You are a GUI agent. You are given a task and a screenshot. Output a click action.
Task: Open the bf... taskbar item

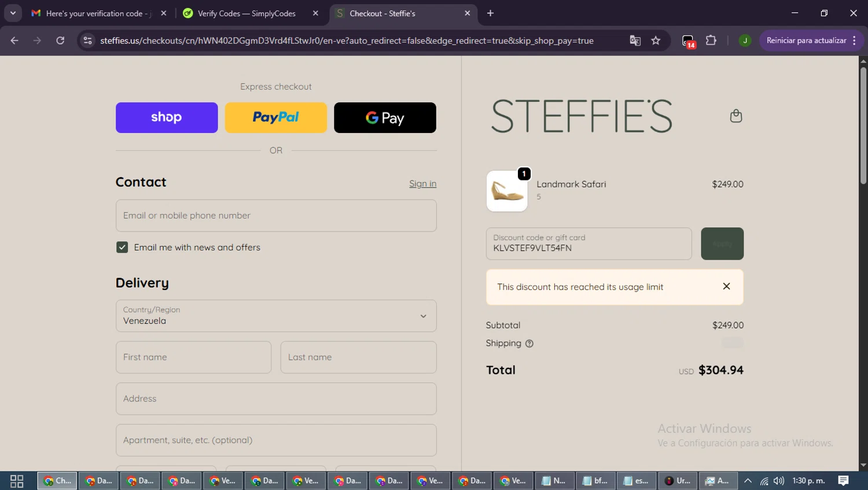595,481
